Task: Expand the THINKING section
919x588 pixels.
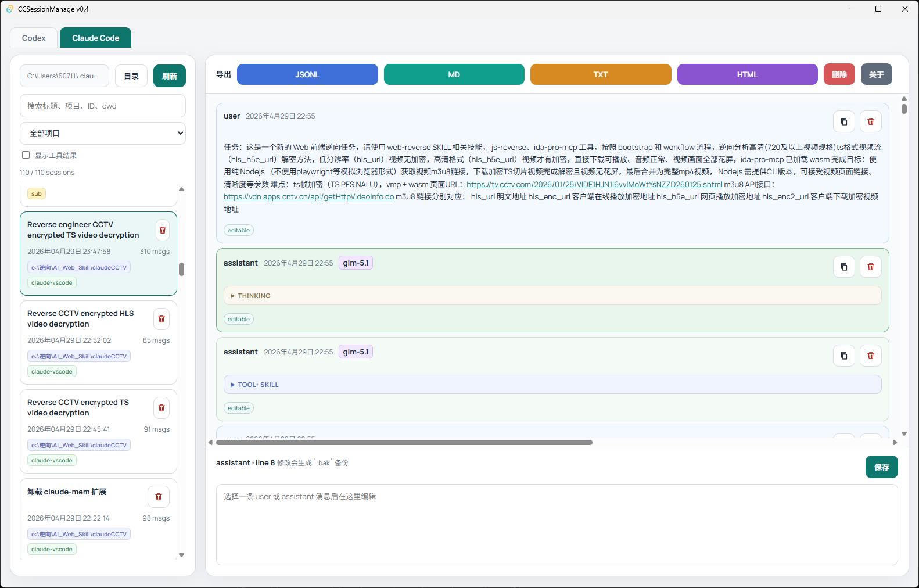Action: pos(552,296)
